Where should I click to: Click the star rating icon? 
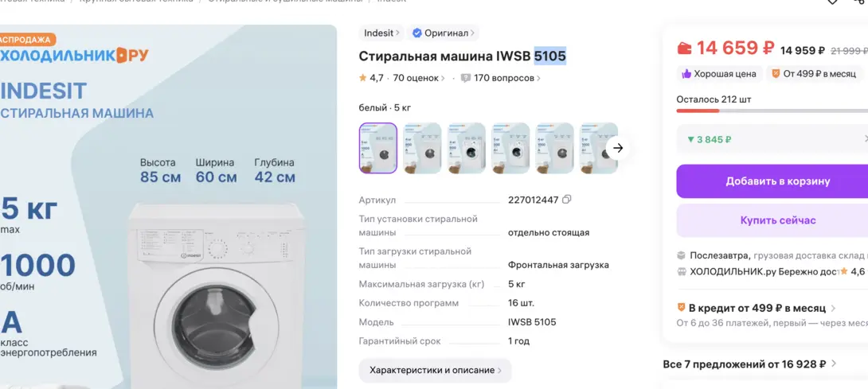pos(362,78)
